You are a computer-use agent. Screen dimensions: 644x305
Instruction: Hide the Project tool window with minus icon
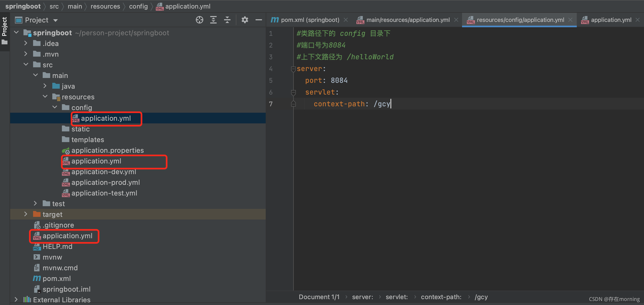(x=259, y=20)
